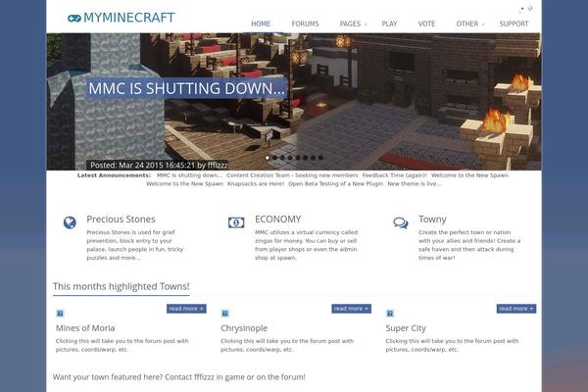Open the Super City placeholder image
Viewport: 588px width, 392px height.
coord(390,314)
